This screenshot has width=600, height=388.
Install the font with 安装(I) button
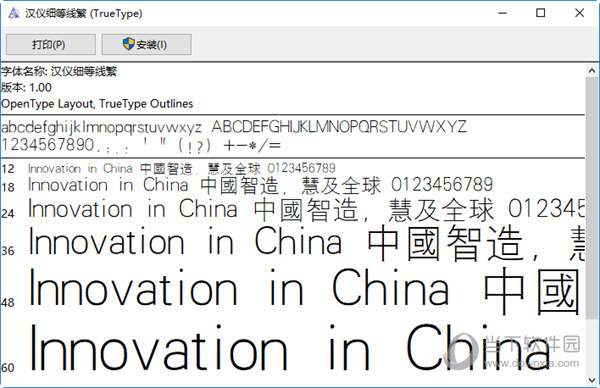tap(147, 45)
